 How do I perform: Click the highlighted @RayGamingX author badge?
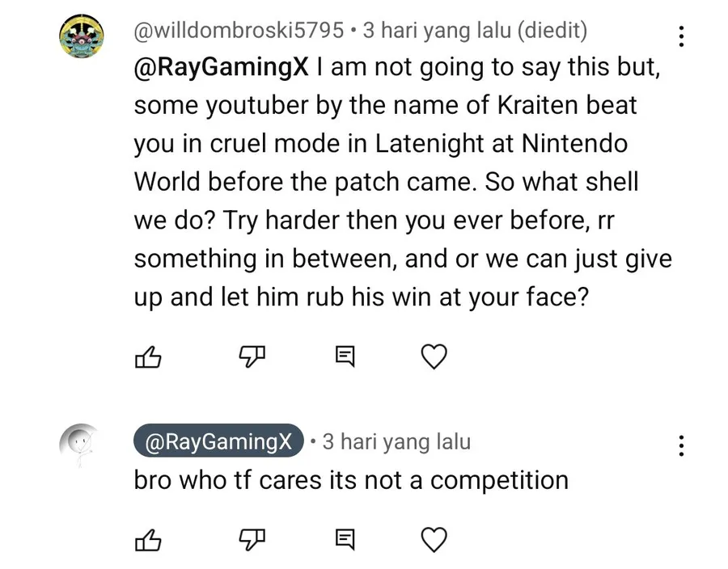pyautogui.click(x=218, y=440)
